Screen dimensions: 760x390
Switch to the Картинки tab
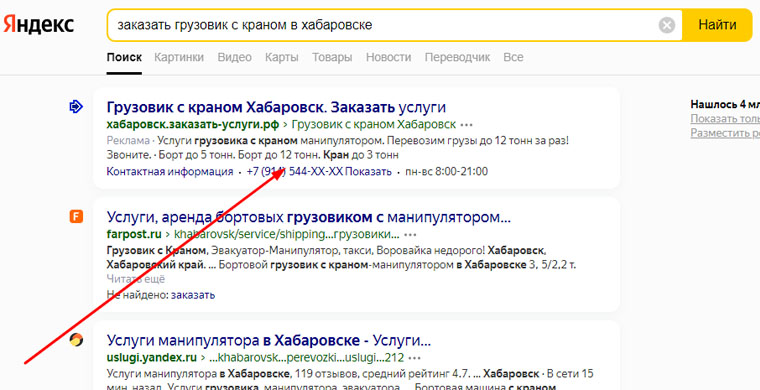click(179, 57)
